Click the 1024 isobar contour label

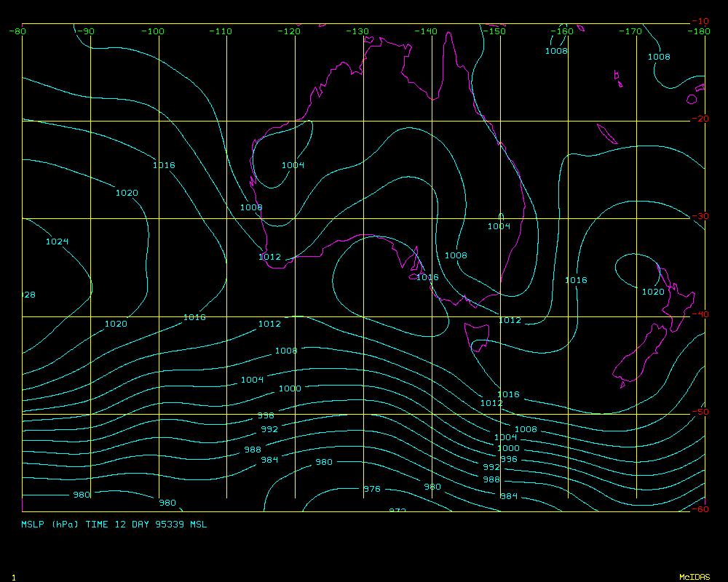click(57, 242)
